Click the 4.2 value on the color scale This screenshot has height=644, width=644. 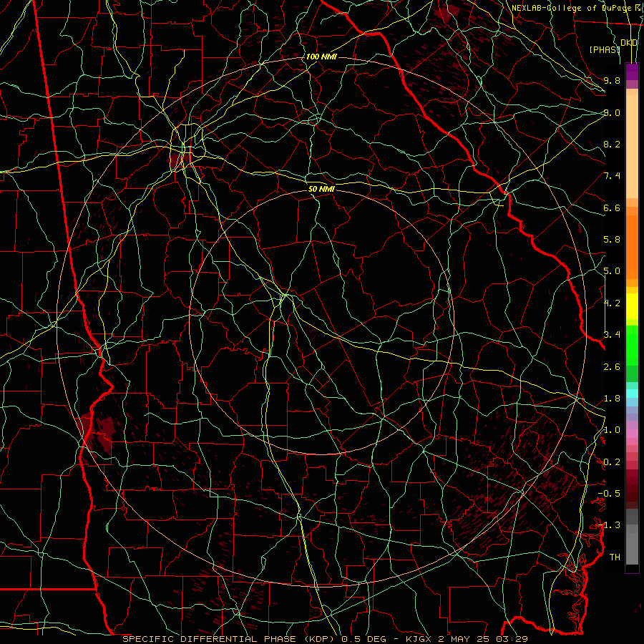(x=612, y=303)
